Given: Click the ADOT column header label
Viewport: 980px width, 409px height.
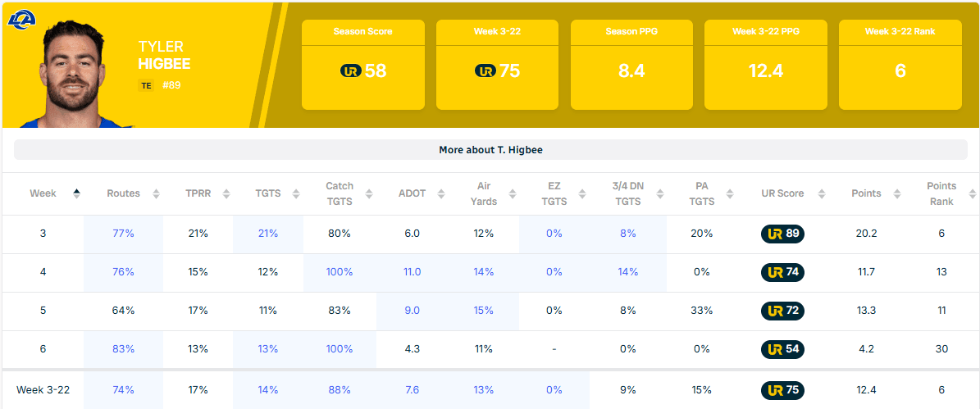Looking at the screenshot, I should coord(412,193).
